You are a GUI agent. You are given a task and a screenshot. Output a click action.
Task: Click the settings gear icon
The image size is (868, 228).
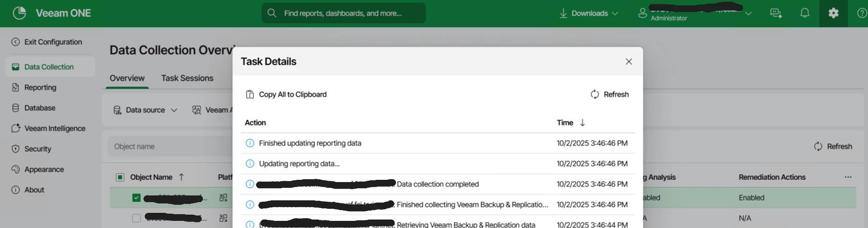click(x=833, y=13)
